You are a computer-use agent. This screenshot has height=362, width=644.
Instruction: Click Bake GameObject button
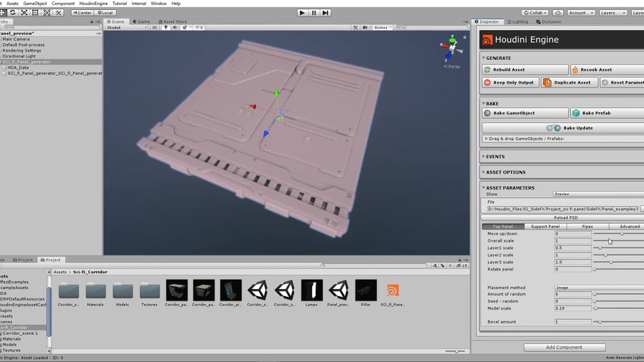pyautogui.click(x=525, y=113)
